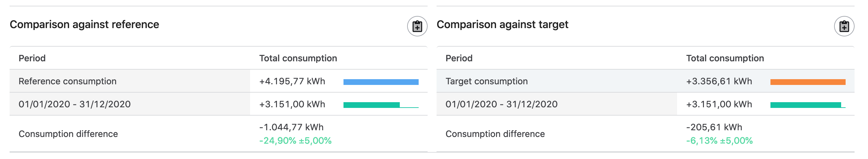Select 01/01/2020 - 31/12/2020 row in reference table
Image resolution: width=868 pixels, height=159 pixels.
(218, 104)
